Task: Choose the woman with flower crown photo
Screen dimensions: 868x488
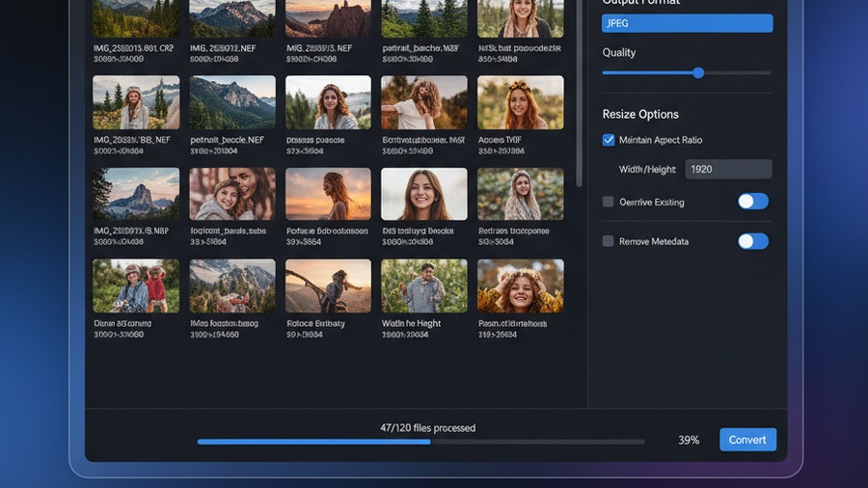Action: (x=521, y=102)
